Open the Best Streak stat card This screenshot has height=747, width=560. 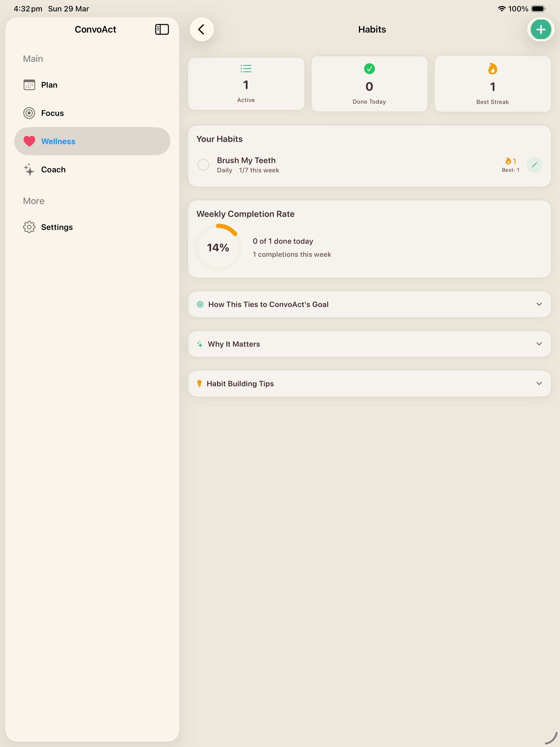[x=492, y=84]
